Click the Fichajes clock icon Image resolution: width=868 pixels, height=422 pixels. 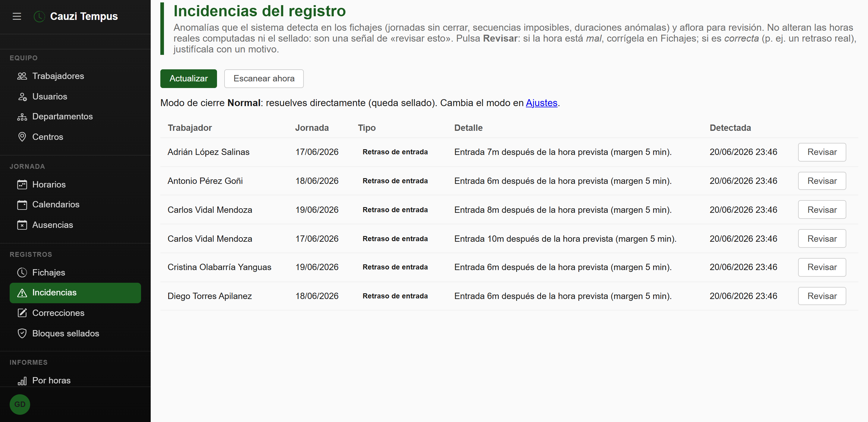click(x=22, y=272)
